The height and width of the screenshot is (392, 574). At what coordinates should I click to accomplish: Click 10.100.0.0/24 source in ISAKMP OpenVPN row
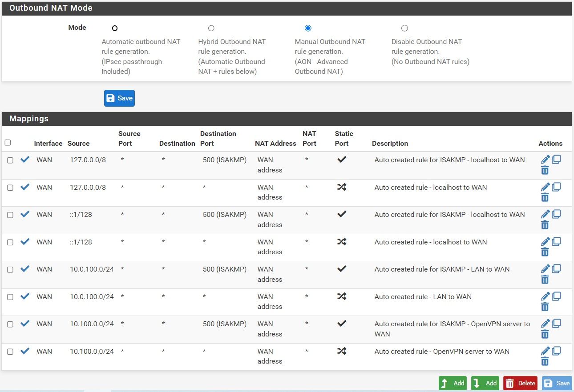click(92, 324)
